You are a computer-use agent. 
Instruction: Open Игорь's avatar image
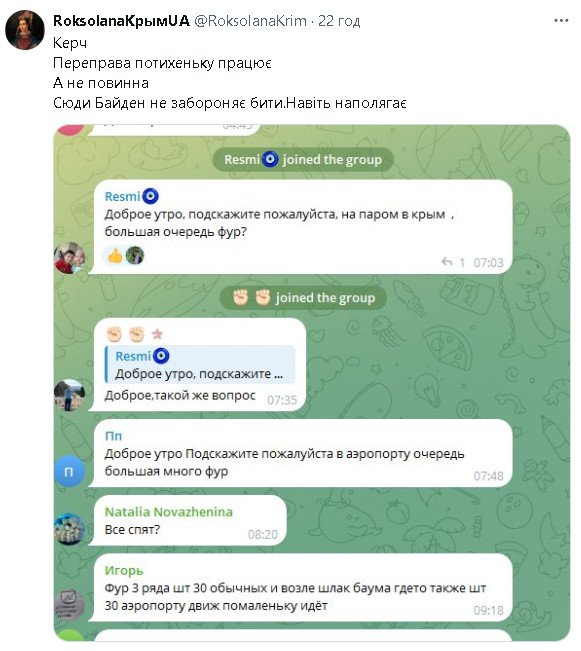click(69, 605)
